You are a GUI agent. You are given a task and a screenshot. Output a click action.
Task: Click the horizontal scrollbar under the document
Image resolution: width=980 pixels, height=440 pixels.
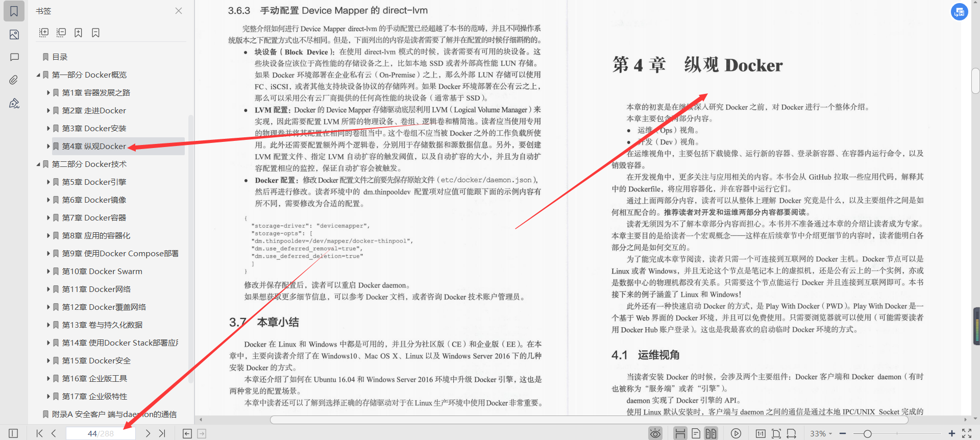pyautogui.click(x=589, y=420)
